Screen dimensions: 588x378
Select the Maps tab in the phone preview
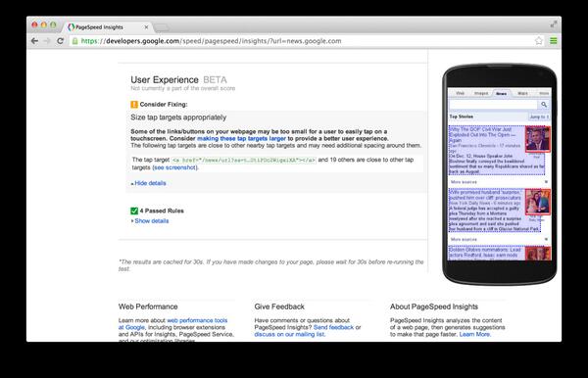(x=522, y=93)
